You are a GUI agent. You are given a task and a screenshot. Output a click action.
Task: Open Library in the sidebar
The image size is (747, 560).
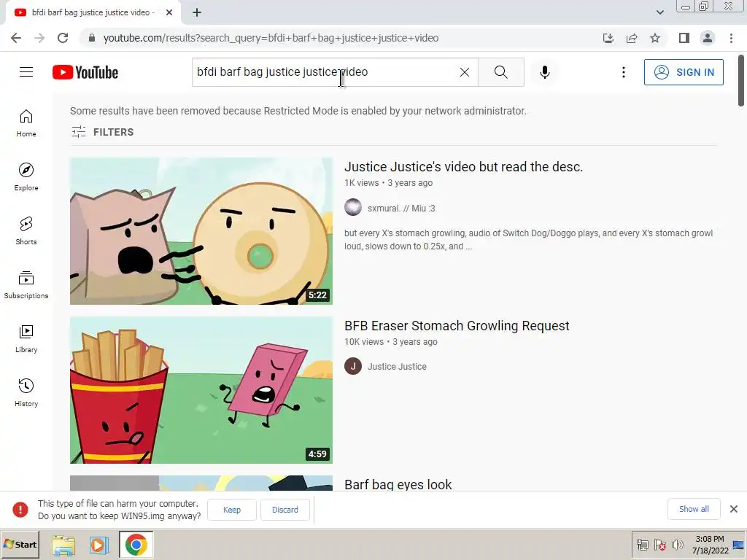(x=26, y=338)
